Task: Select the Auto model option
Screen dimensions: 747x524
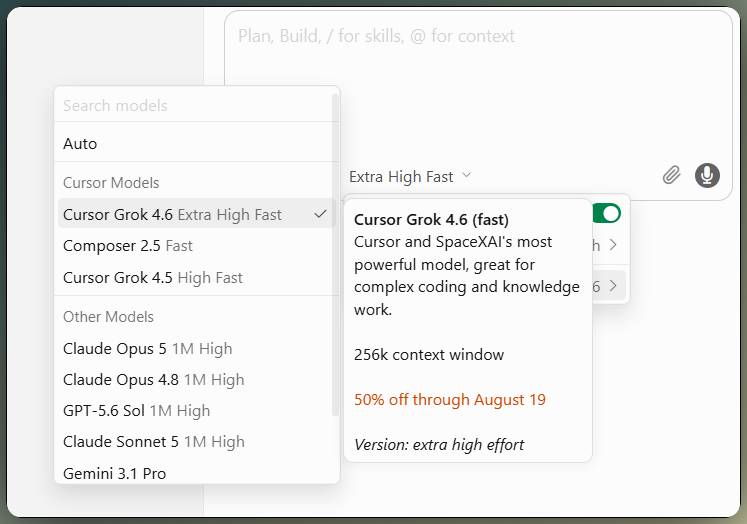Action: [195, 143]
